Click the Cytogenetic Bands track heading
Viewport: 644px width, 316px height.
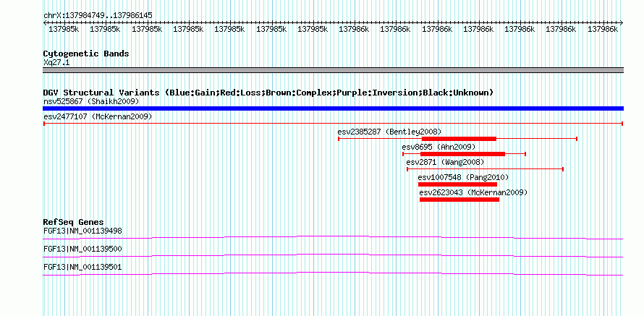(86, 54)
